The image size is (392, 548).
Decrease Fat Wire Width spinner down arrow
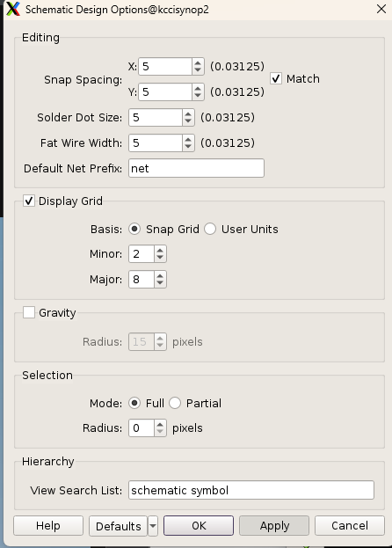[x=188, y=147]
